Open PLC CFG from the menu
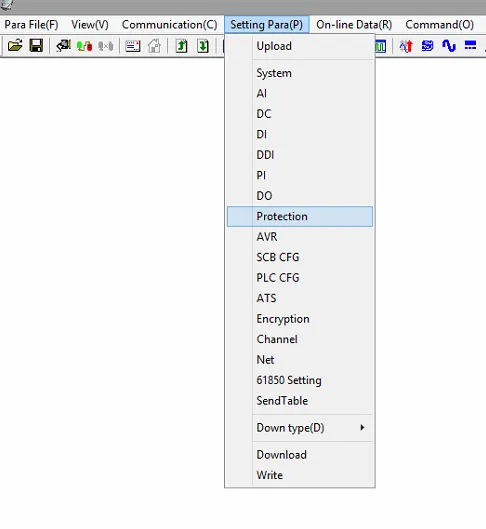Image resolution: width=486 pixels, height=529 pixels. pos(300,278)
